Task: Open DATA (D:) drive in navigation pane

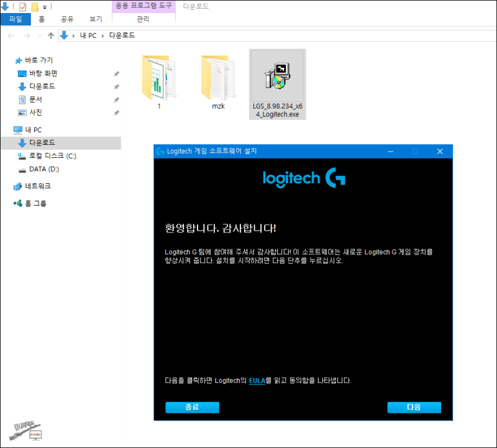Action: pyautogui.click(x=44, y=169)
